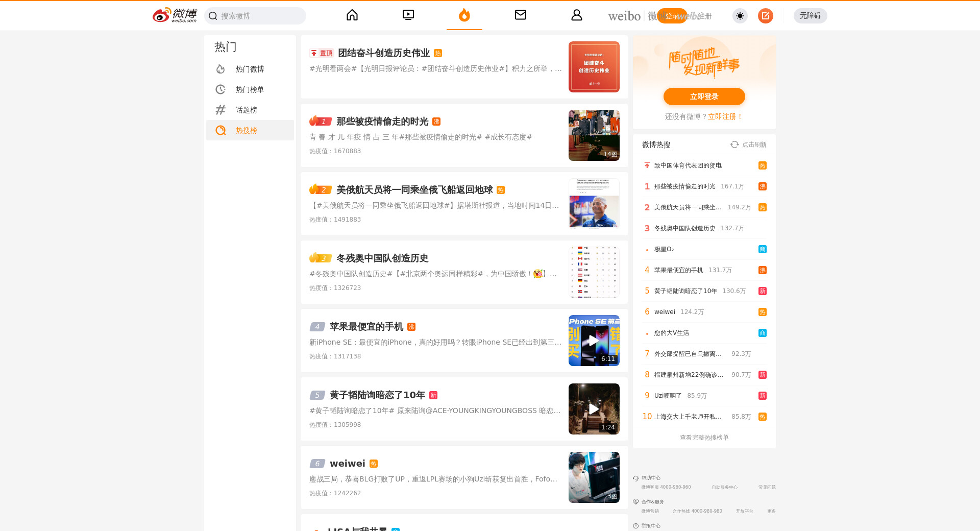Open rank 3 冬残奥中国队创造历史 in the 微博热搜 panel
This screenshot has width=980, height=531.
click(704, 228)
